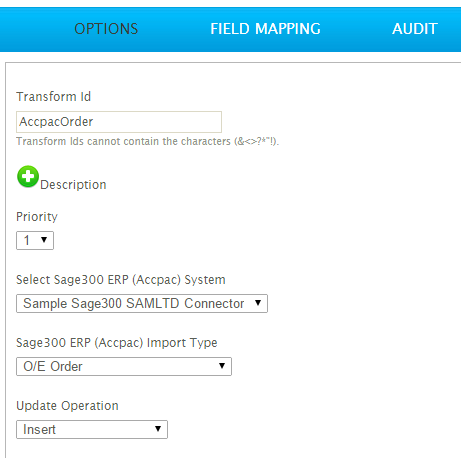This screenshot has width=461, height=458.
Task: Click the Sage300 ERP (Accpac) Import Type label
Action: point(117,343)
